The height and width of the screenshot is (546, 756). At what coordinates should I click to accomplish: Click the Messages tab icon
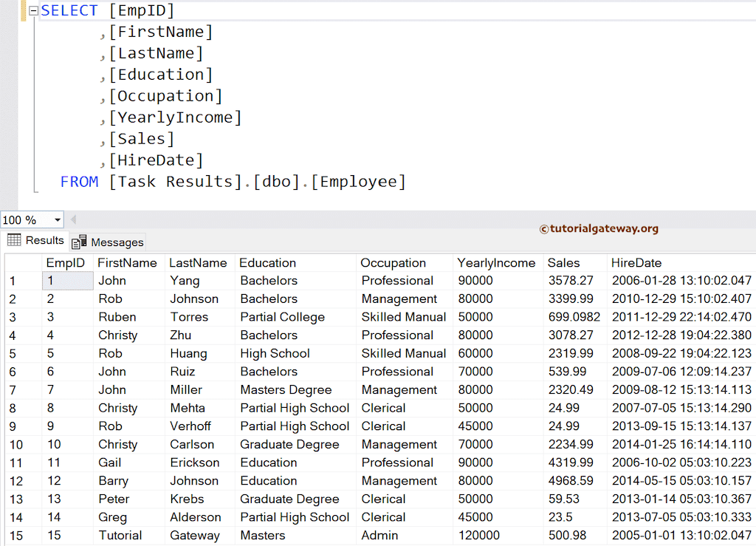[x=79, y=242]
